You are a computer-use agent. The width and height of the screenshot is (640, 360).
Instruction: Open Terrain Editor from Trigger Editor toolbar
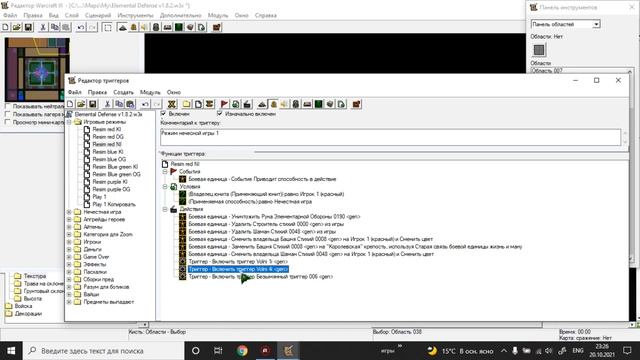point(262,104)
